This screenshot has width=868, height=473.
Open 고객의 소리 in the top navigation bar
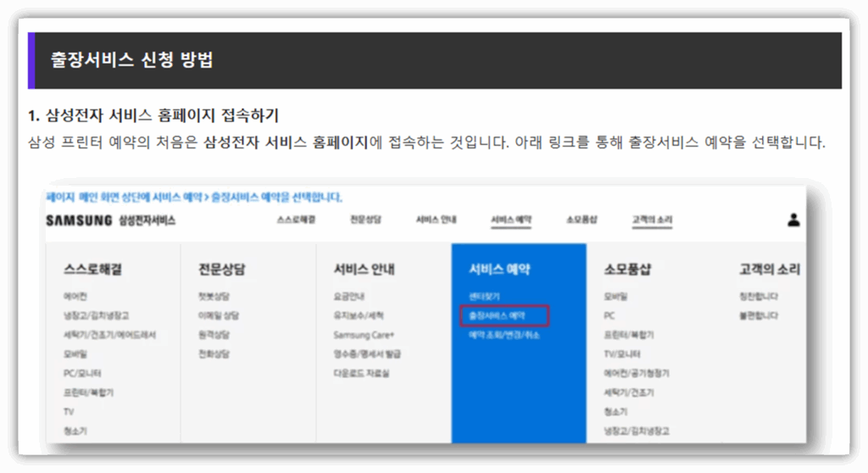pos(652,220)
